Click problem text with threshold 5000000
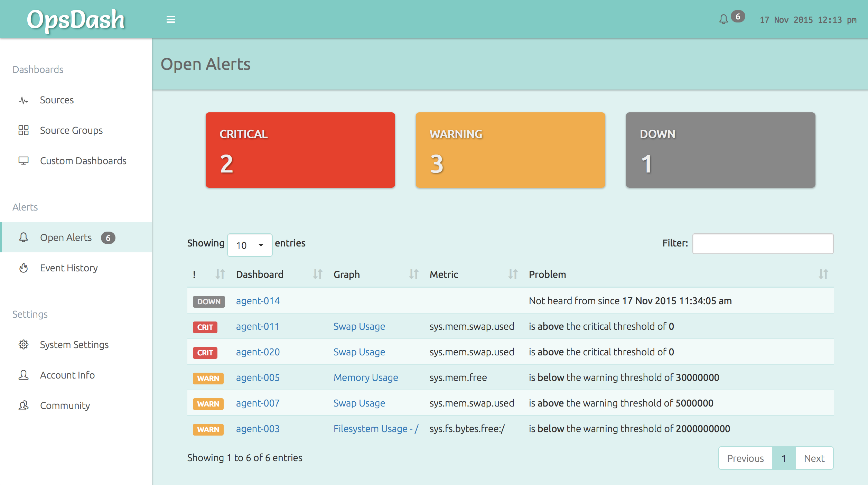This screenshot has height=485, width=868. [621, 403]
